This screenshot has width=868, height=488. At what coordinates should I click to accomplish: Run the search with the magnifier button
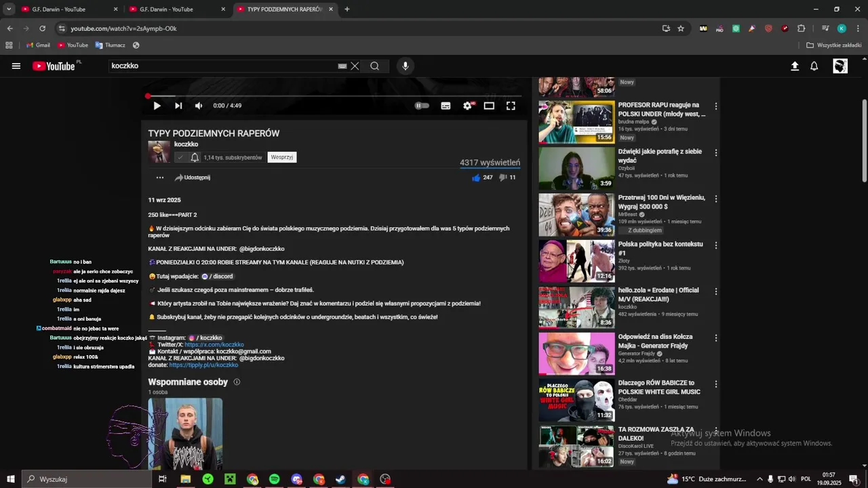coord(374,66)
